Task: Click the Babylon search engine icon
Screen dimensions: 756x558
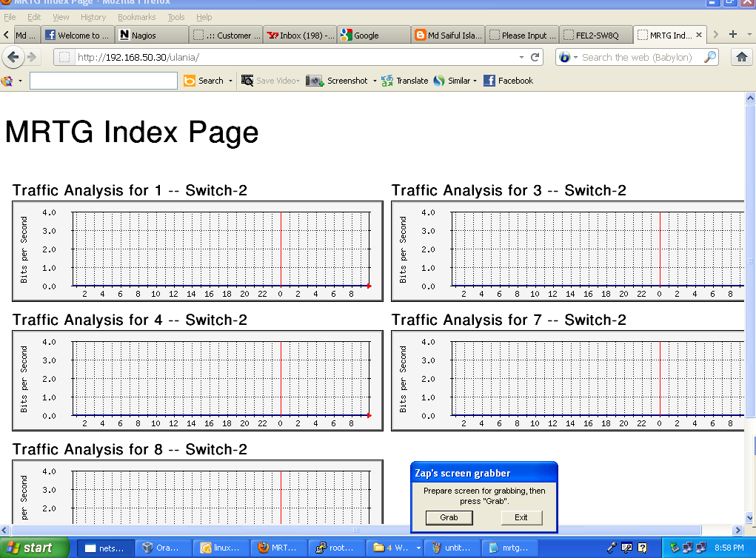Action: tap(564, 57)
